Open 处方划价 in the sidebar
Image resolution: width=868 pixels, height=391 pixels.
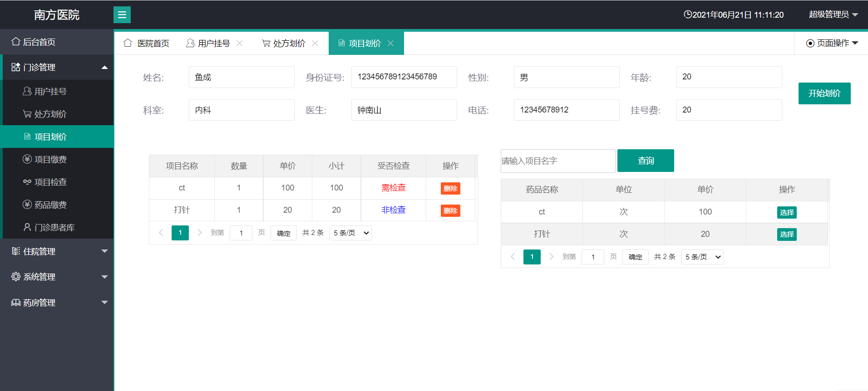pos(57,114)
